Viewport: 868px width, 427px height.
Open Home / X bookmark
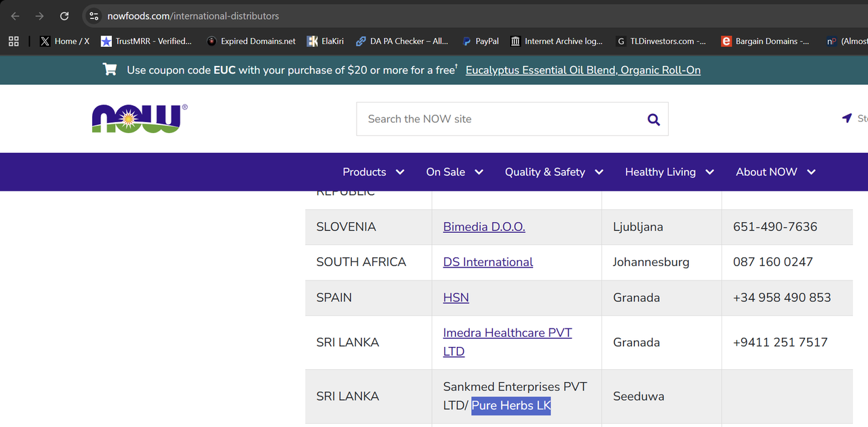pyautogui.click(x=64, y=41)
